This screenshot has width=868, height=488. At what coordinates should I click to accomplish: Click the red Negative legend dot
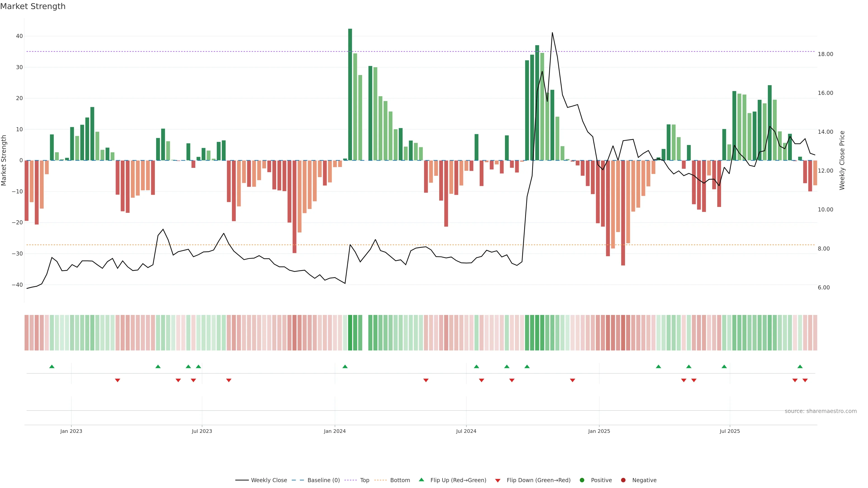[x=623, y=480]
